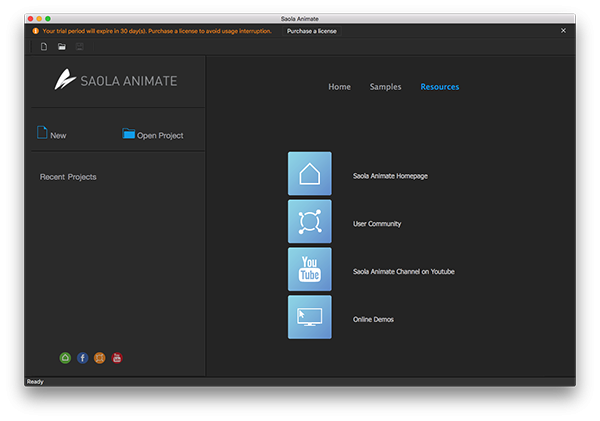Click the Recent Projects heading
This screenshot has width=600, height=421.
click(x=68, y=177)
